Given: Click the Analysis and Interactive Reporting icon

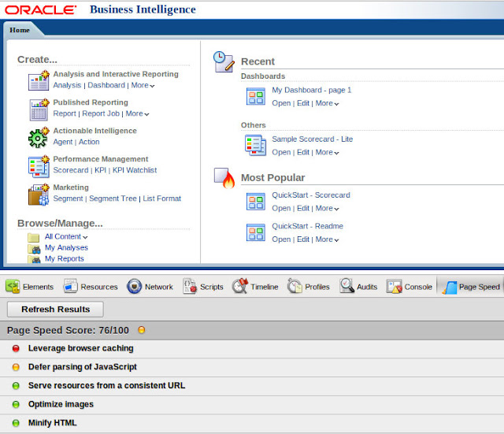Looking at the screenshot, I should (39, 80).
